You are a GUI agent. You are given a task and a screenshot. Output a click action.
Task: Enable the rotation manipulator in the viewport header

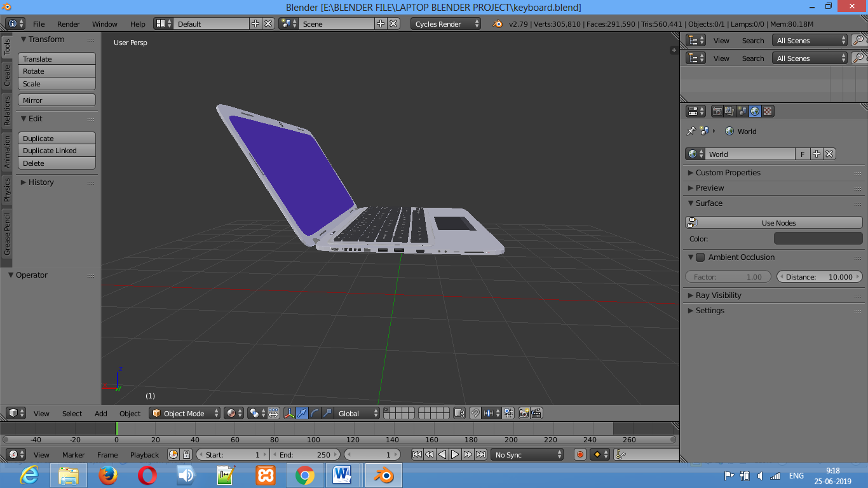[x=315, y=413]
